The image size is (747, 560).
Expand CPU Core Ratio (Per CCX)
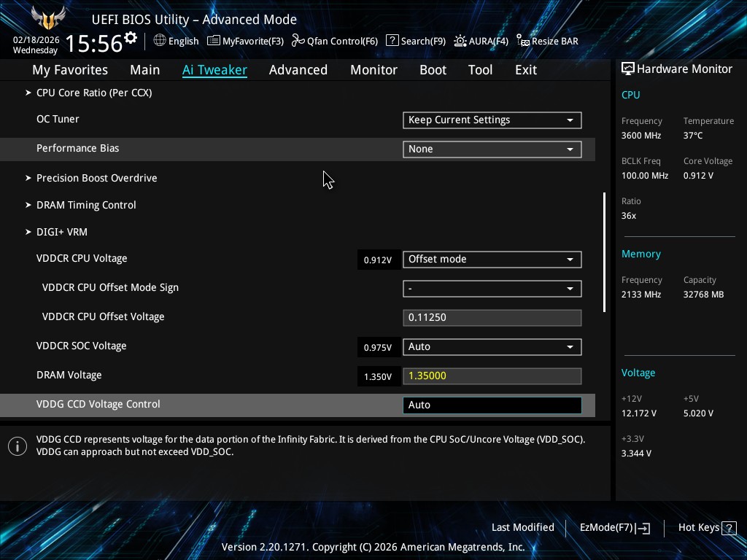pyautogui.click(x=94, y=93)
